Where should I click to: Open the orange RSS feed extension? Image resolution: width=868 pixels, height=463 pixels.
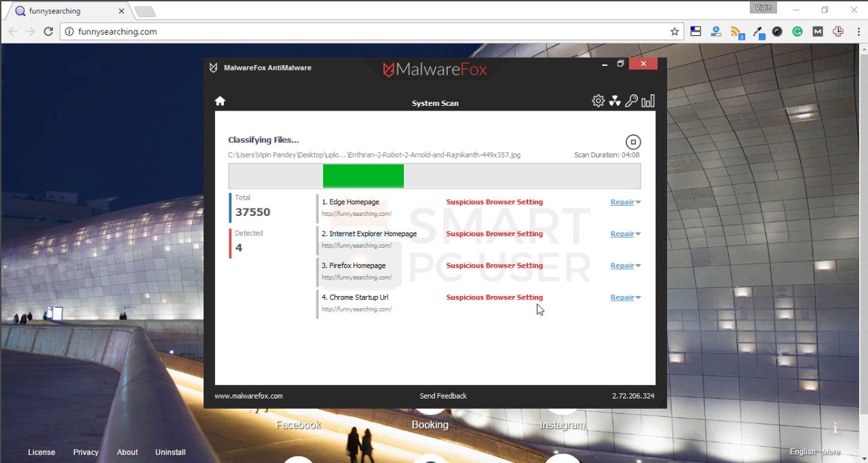coord(737,32)
